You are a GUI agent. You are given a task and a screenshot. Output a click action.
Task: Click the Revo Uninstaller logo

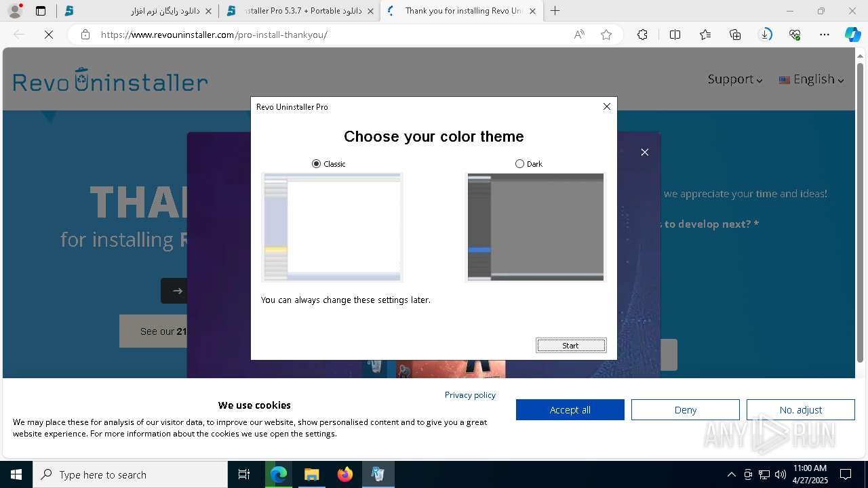tap(111, 81)
